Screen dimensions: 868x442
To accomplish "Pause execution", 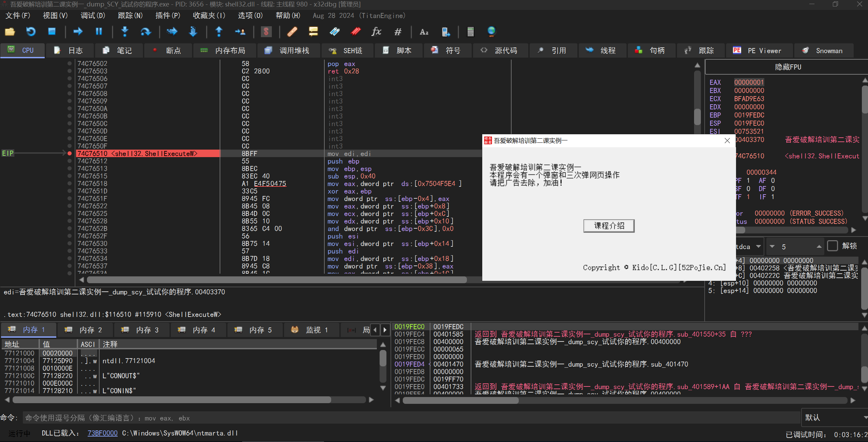I will [99, 32].
